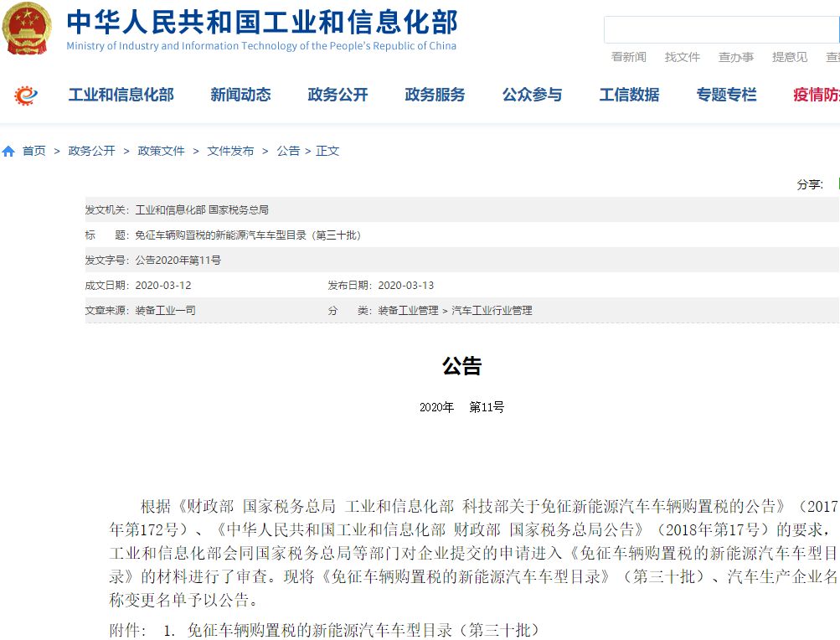
Task: Open the 工业和信息化部 menu
Action: pos(121,95)
